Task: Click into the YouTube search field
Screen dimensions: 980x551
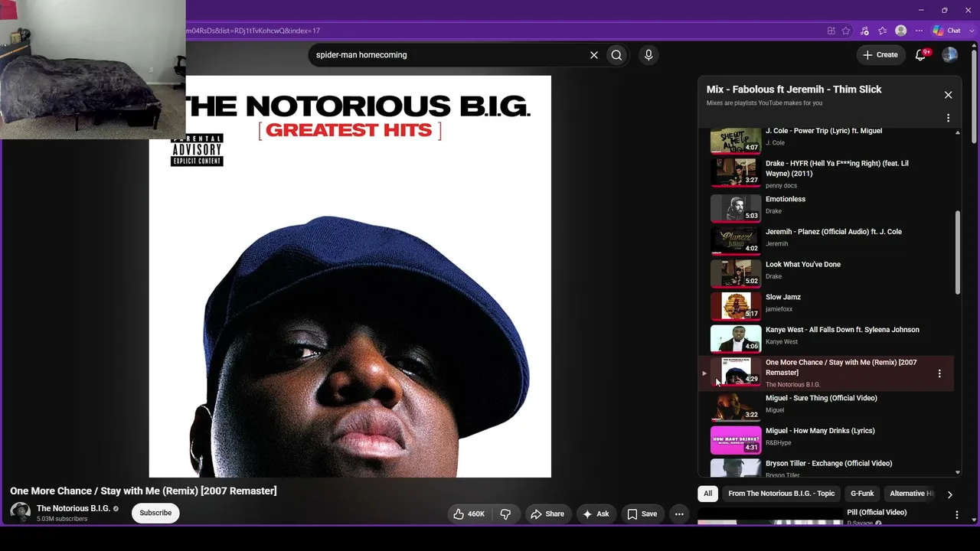Action: click(x=448, y=55)
